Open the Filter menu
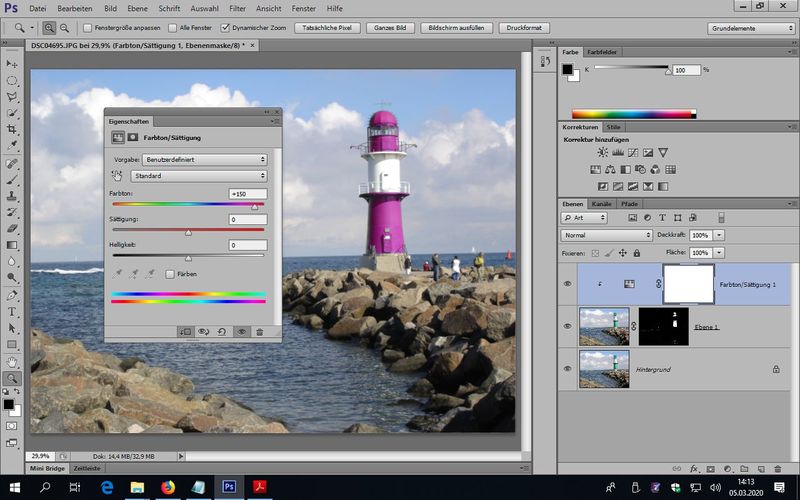Image resolution: width=800 pixels, height=500 pixels. click(x=237, y=7)
